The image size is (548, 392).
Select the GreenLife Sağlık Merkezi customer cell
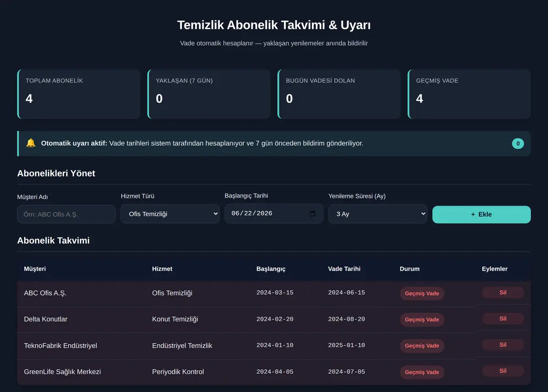pos(62,371)
